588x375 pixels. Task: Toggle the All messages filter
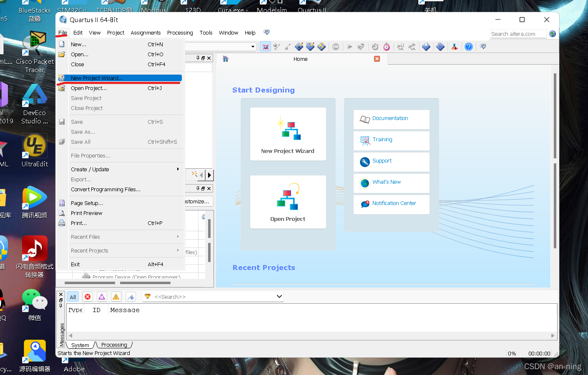[x=73, y=297]
